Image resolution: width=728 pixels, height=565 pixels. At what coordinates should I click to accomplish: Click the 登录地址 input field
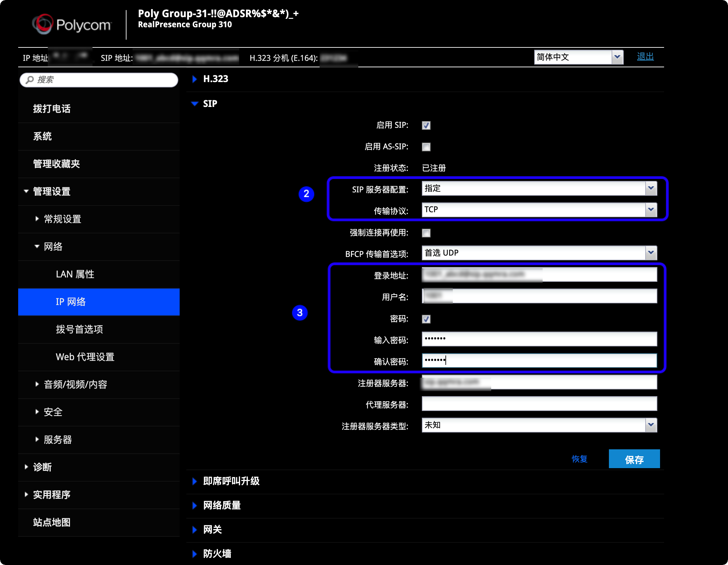click(x=539, y=274)
